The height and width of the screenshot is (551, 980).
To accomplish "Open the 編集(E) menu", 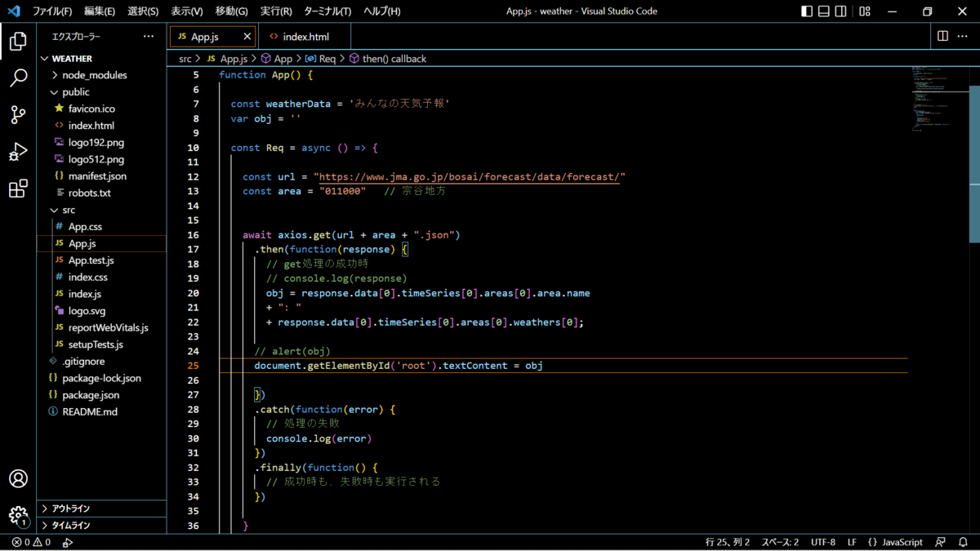I will (100, 11).
